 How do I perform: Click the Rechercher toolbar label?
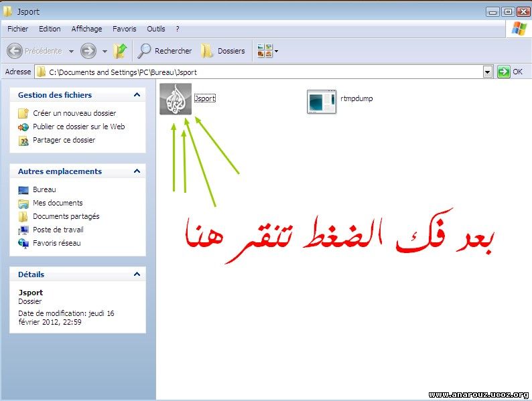pyautogui.click(x=173, y=51)
